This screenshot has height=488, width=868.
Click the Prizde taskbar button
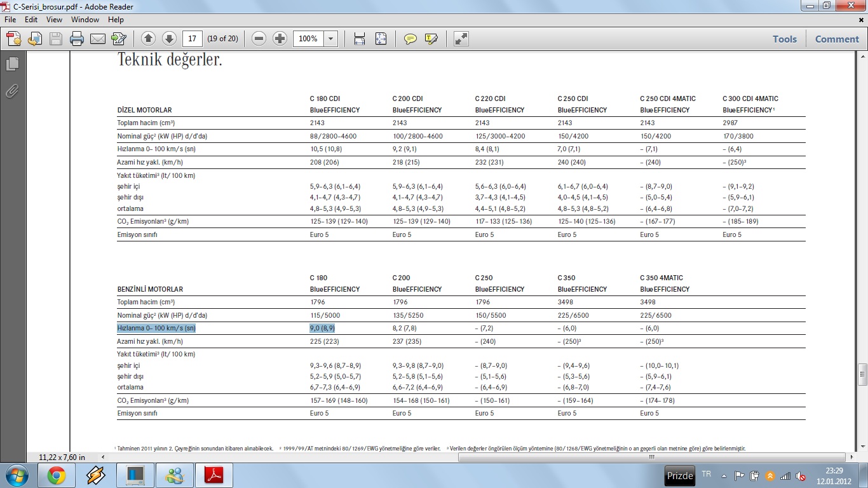point(680,475)
